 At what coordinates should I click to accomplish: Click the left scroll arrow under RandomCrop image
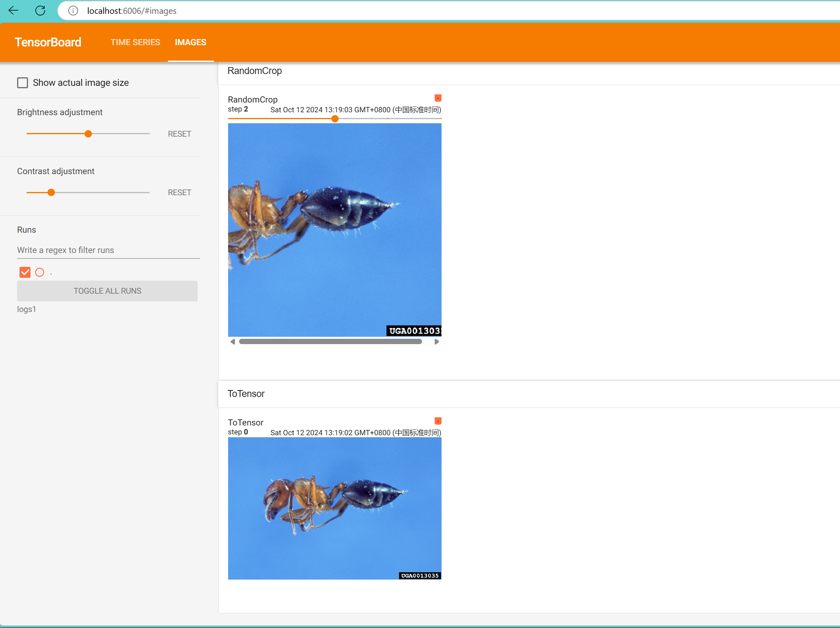pos(233,342)
